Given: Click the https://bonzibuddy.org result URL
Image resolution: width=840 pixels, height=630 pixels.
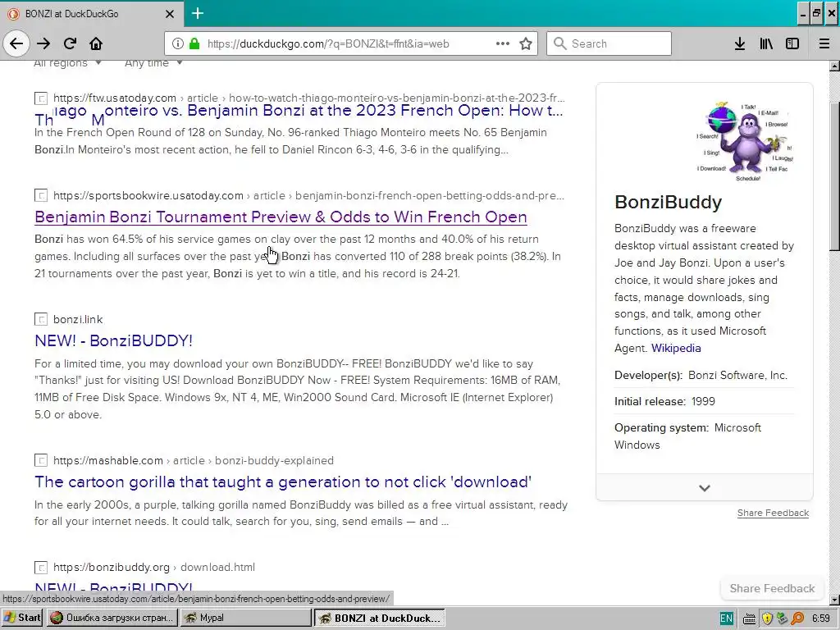Looking at the screenshot, I should coord(154,568).
